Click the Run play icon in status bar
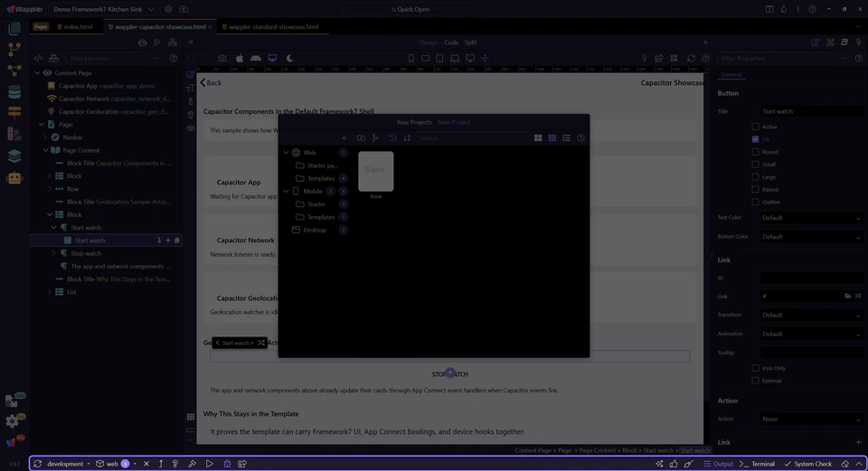Image resolution: width=868 pixels, height=471 pixels. pos(209,464)
